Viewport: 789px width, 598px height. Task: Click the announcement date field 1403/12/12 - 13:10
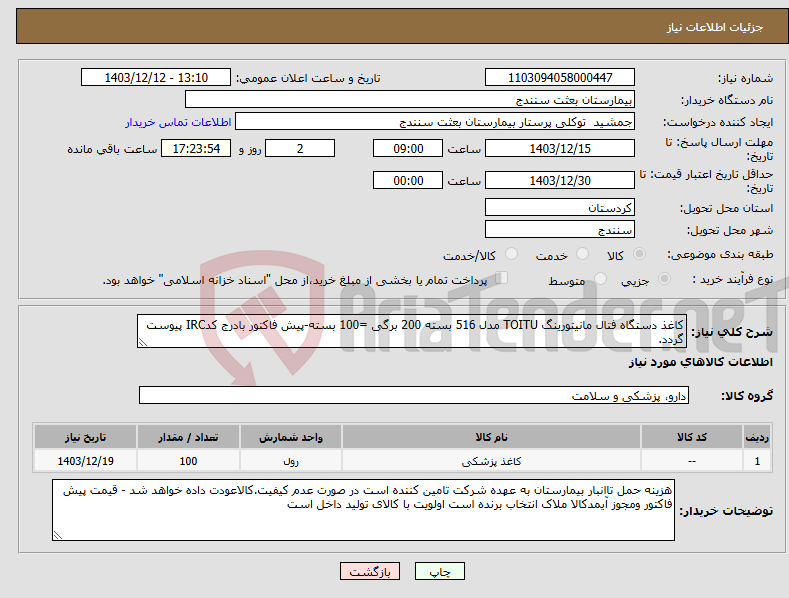tap(156, 78)
